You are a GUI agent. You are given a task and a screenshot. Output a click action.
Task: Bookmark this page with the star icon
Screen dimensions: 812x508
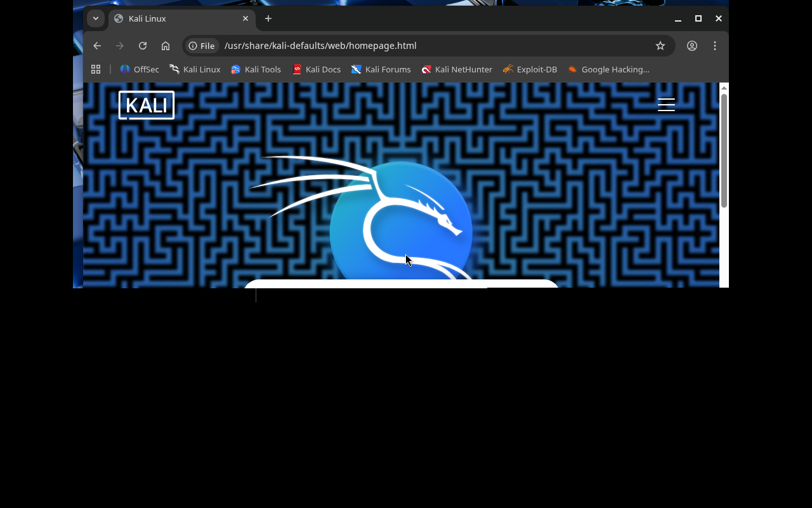click(660, 46)
